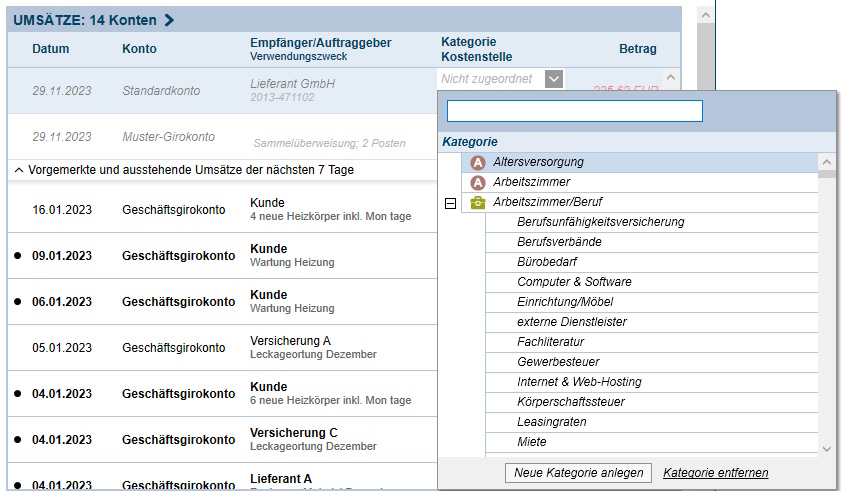Open the Nicht zugeordnet category dropdown

tap(554, 79)
